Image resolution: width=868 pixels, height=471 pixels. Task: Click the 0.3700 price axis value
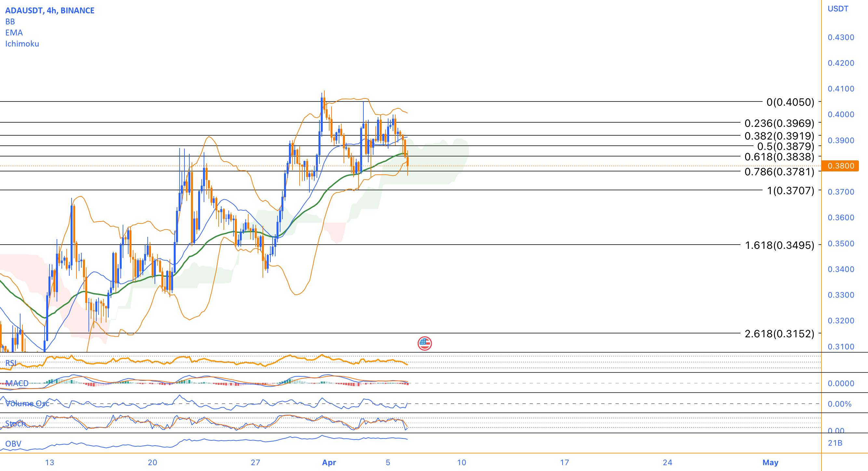tap(841, 192)
